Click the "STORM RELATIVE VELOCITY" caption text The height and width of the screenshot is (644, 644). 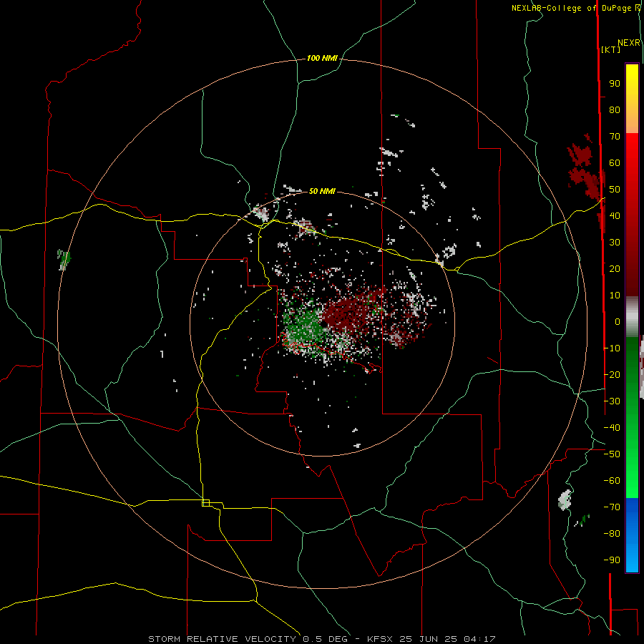click(222, 639)
